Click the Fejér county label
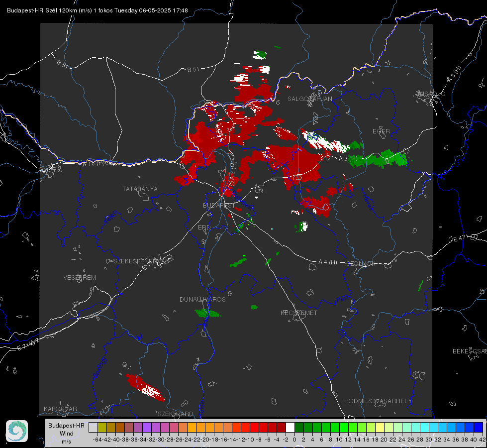Screen dimensions: 487x448 (111, 218)
